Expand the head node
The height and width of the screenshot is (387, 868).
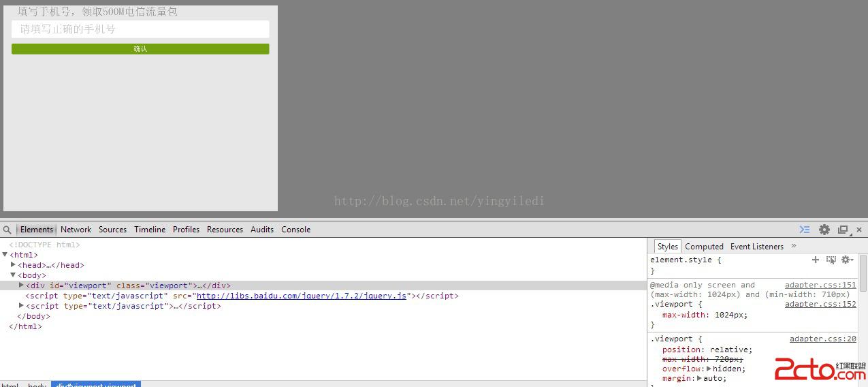(13, 264)
